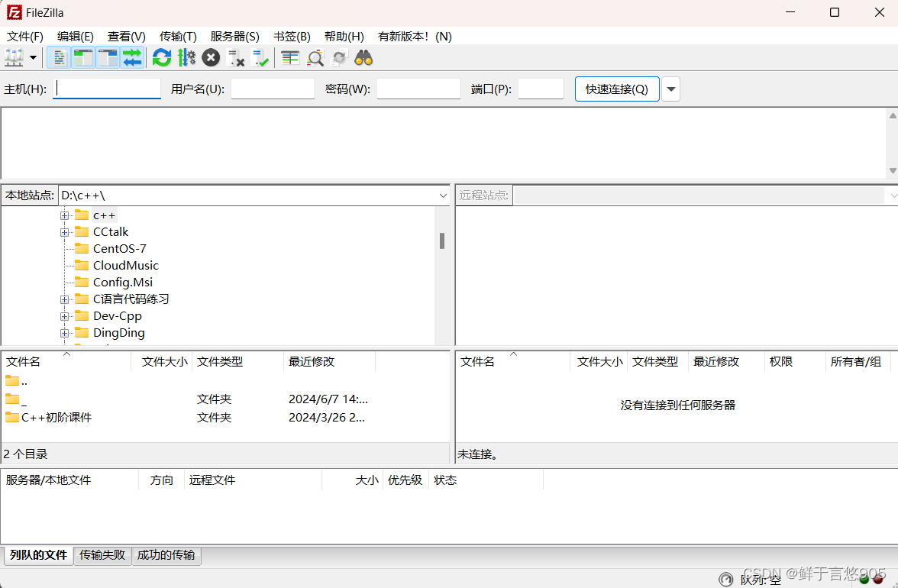Screen dimensions: 898x588
Task: Expand the DingDing folder node
Action: (64, 333)
